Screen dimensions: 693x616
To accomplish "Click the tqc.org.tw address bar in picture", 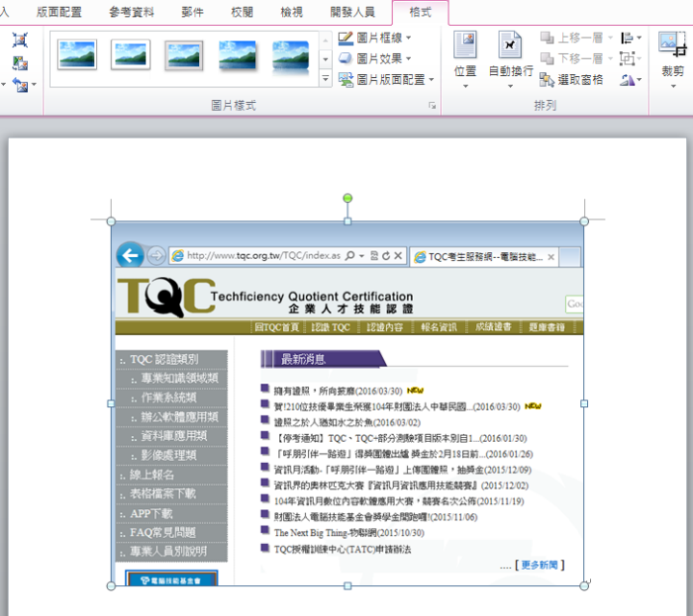I will coord(287,255).
